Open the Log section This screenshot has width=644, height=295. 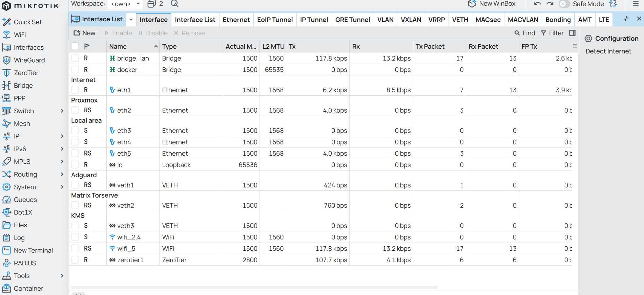coord(14,238)
